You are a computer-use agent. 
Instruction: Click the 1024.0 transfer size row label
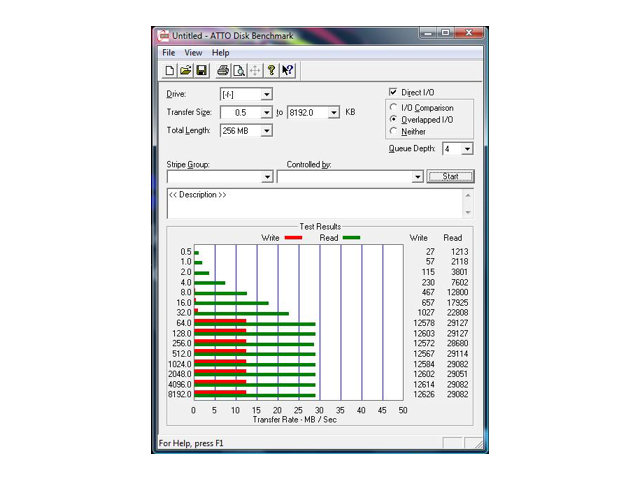coord(180,364)
